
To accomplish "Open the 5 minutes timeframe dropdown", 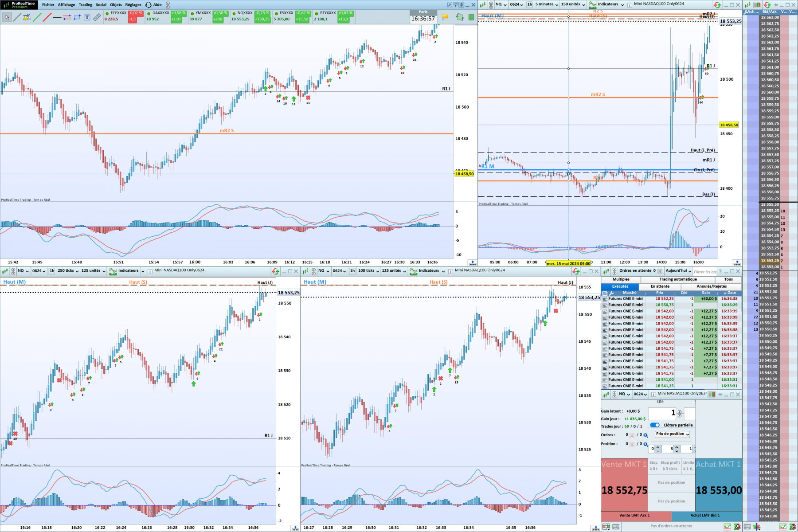I will pos(546,4).
